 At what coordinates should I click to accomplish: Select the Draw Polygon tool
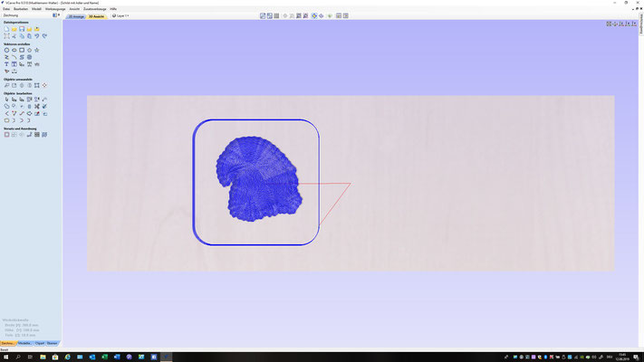pyautogui.click(x=29, y=50)
